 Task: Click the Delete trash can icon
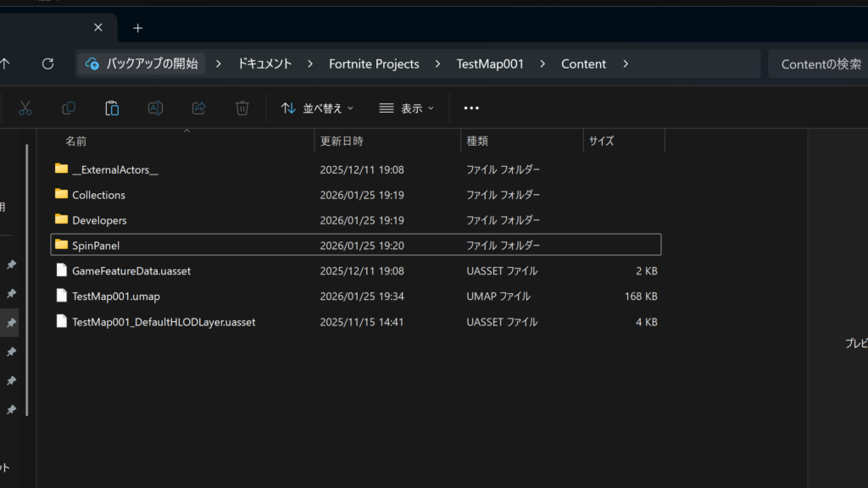tap(242, 108)
